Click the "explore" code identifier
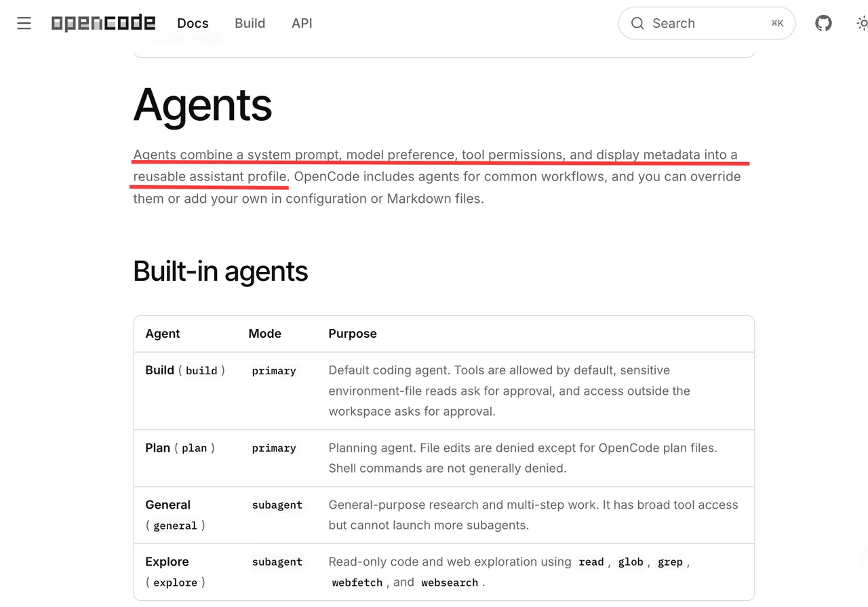 tap(175, 583)
